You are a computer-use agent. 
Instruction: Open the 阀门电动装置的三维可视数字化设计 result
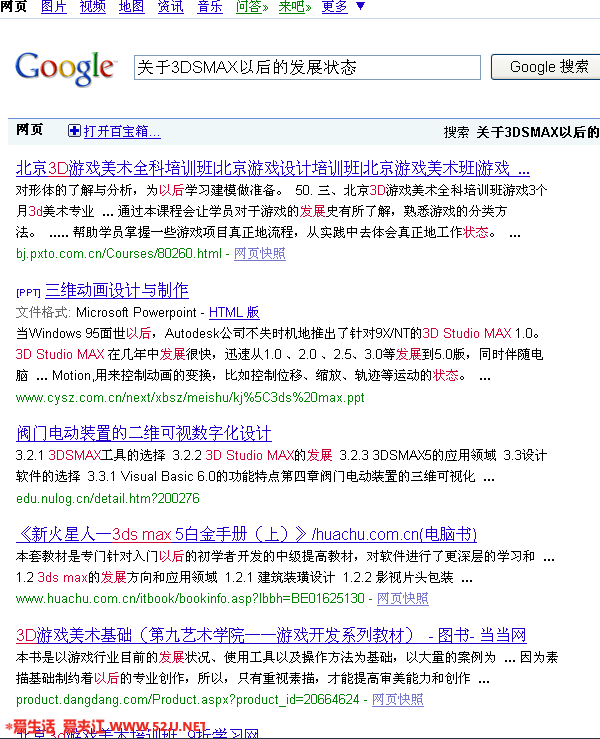click(x=144, y=433)
